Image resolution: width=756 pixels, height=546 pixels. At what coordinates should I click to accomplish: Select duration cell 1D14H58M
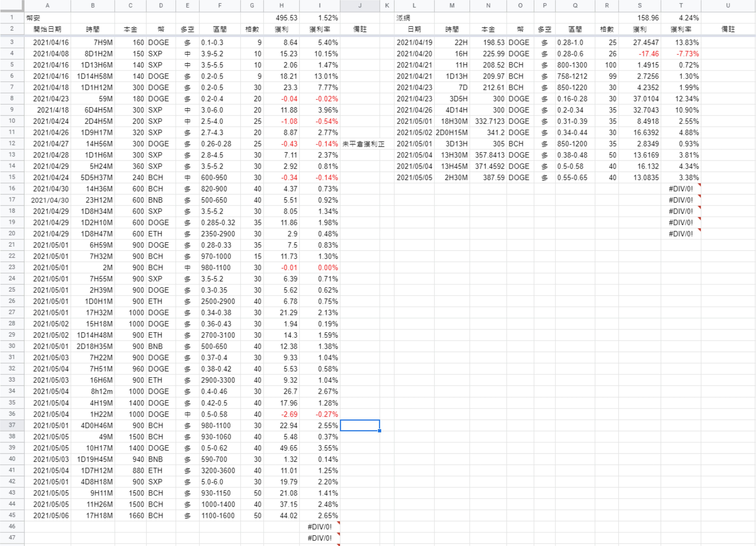click(93, 76)
